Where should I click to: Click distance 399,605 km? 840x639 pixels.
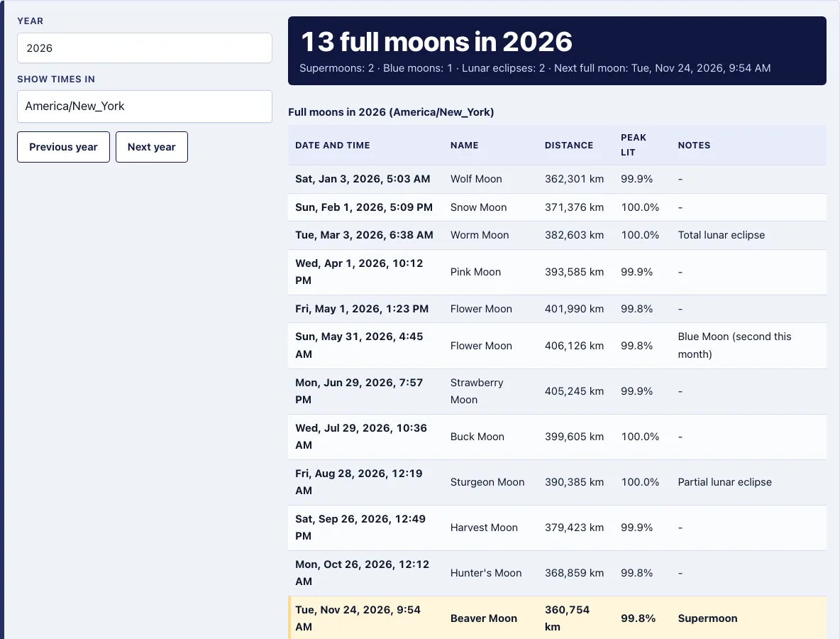pyautogui.click(x=574, y=437)
